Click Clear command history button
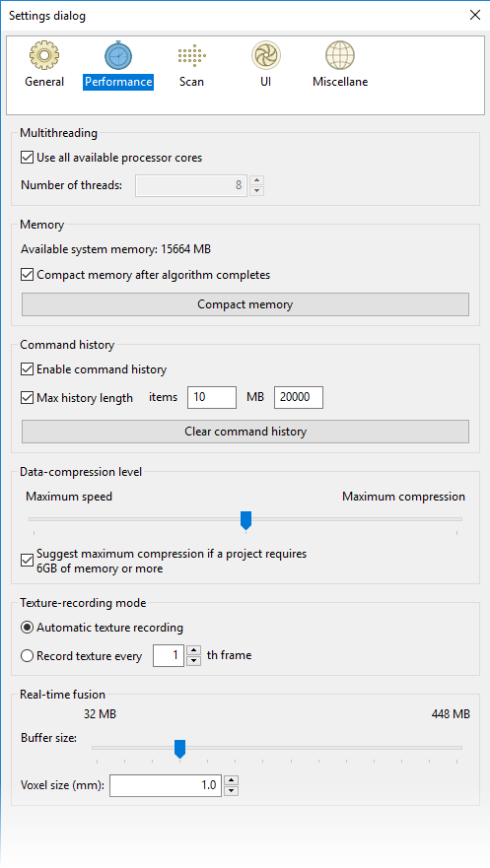The height and width of the screenshot is (868, 490). pos(245,432)
